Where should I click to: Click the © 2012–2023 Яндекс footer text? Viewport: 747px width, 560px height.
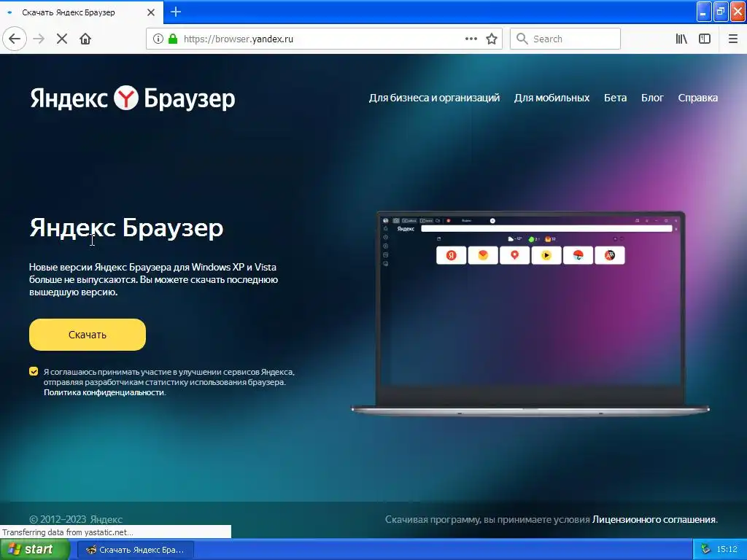click(x=76, y=519)
